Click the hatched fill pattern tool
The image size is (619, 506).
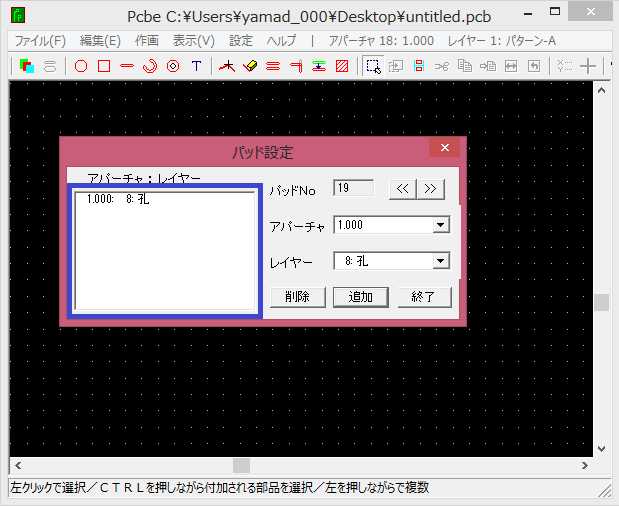(343, 66)
